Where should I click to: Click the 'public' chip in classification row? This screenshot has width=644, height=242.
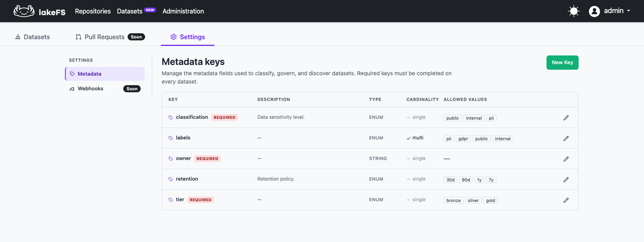coord(453,118)
